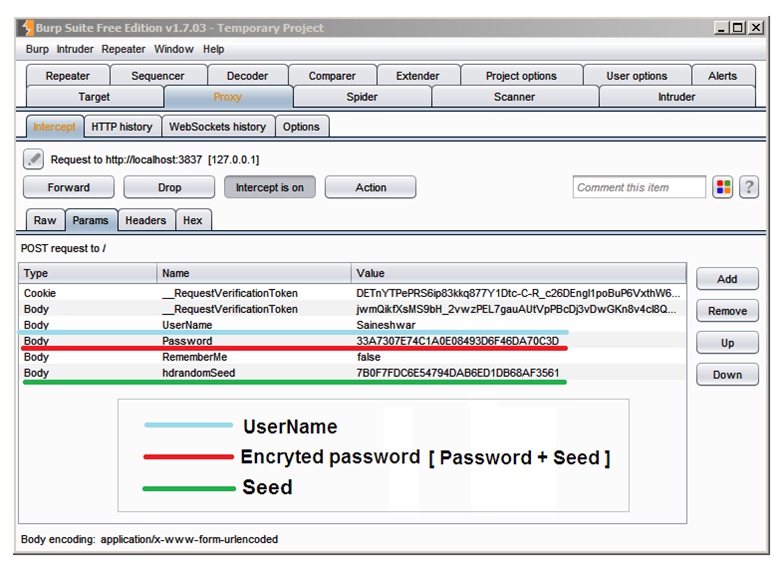Switch to the Spider tab

coord(362,97)
